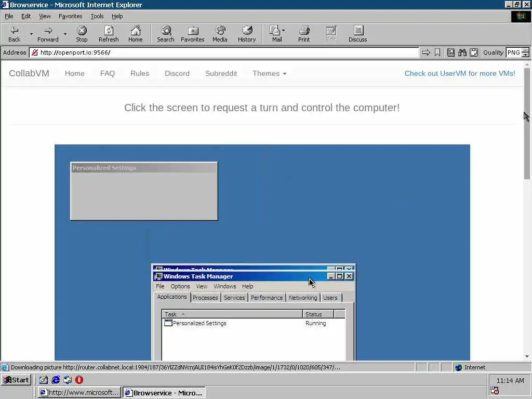
Task: Sort by Task column header
Action: pos(232,314)
